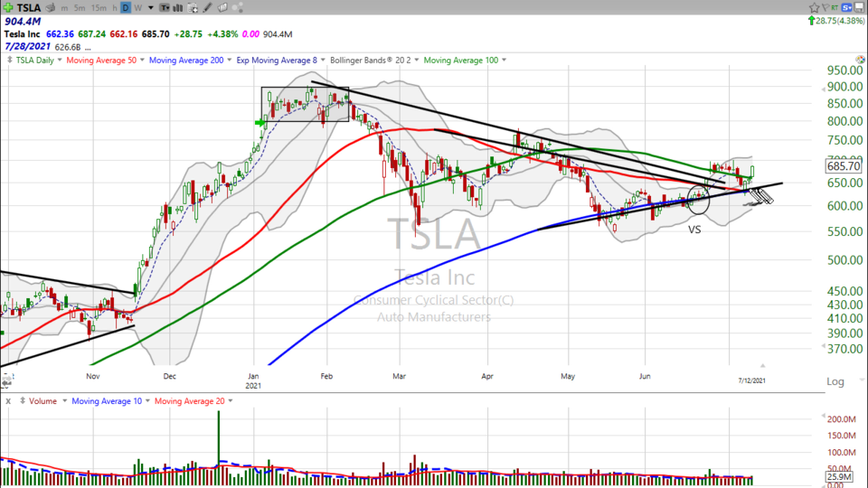Expand Exp Moving Average 8 dropdown arrow
This screenshot has height=488, width=868.
pos(323,61)
